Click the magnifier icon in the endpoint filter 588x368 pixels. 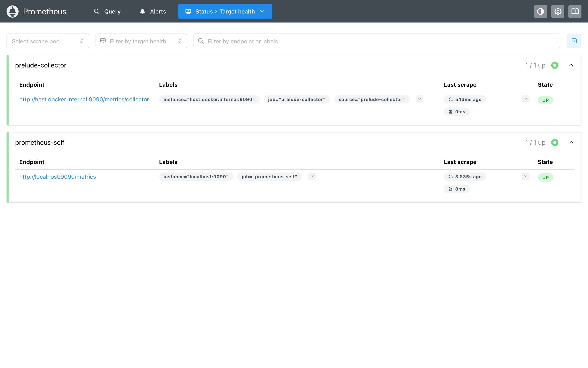click(201, 41)
